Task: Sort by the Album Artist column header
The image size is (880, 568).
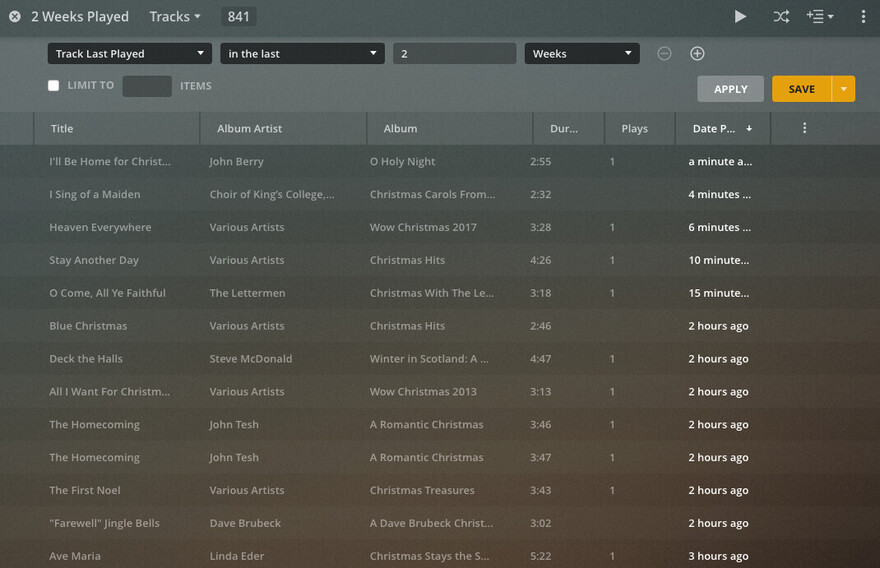Action: pyautogui.click(x=283, y=129)
